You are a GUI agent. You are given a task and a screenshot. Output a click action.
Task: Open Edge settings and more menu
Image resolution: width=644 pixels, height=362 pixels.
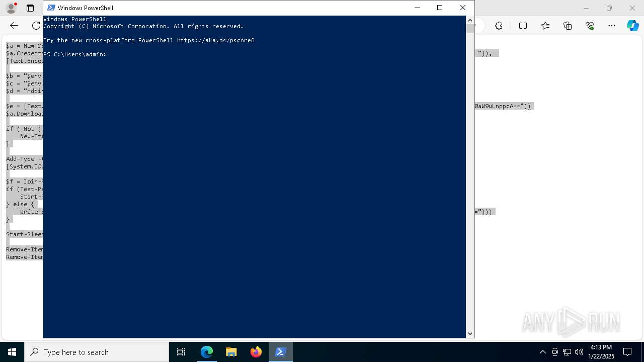612,26
